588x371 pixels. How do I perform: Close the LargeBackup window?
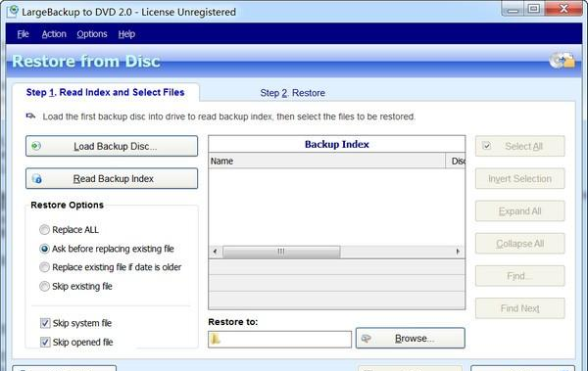point(563,8)
